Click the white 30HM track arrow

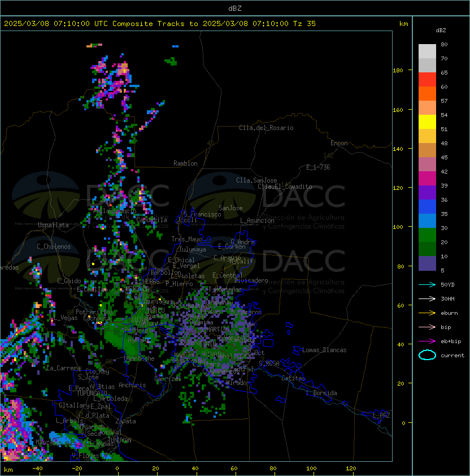[427, 298]
